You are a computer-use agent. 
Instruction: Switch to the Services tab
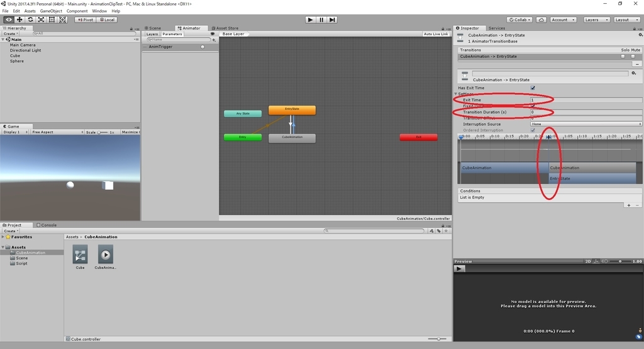click(x=497, y=28)
